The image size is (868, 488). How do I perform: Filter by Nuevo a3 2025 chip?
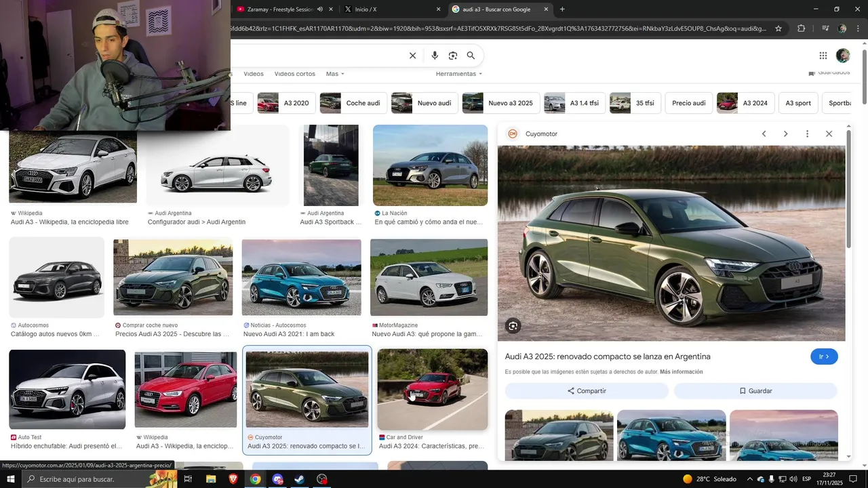pos(500,103)
